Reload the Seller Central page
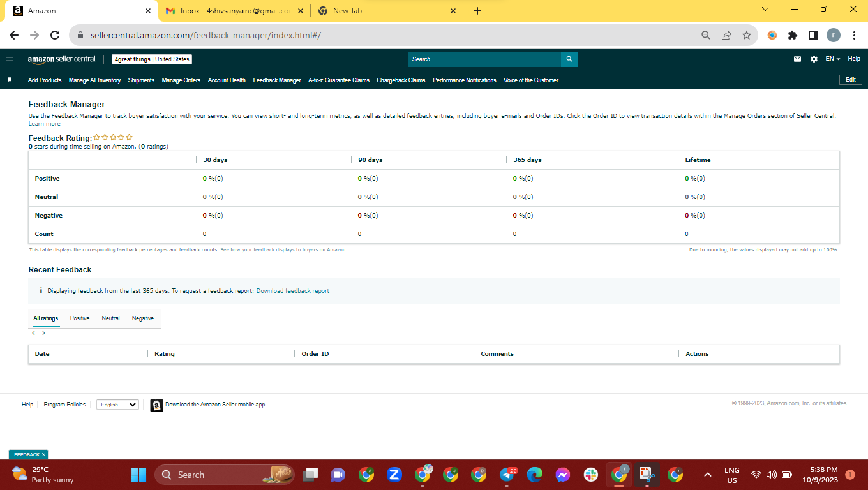Screen dimensions: 868x490 click(x=55, y=36)
